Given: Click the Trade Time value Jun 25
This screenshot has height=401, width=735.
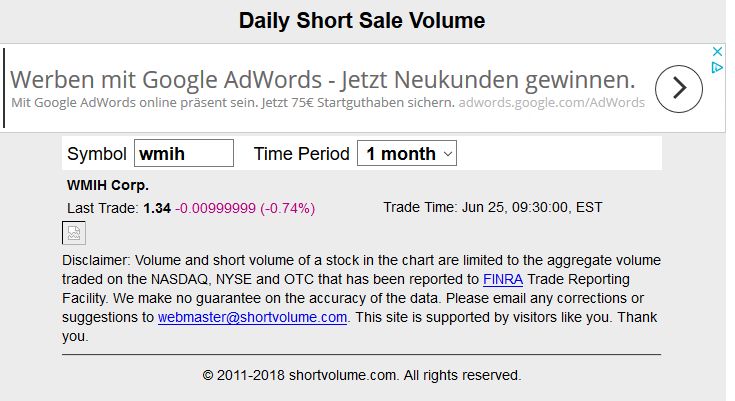Looking at the screenshot, I should pyautogui.click(x=530, y=208).
